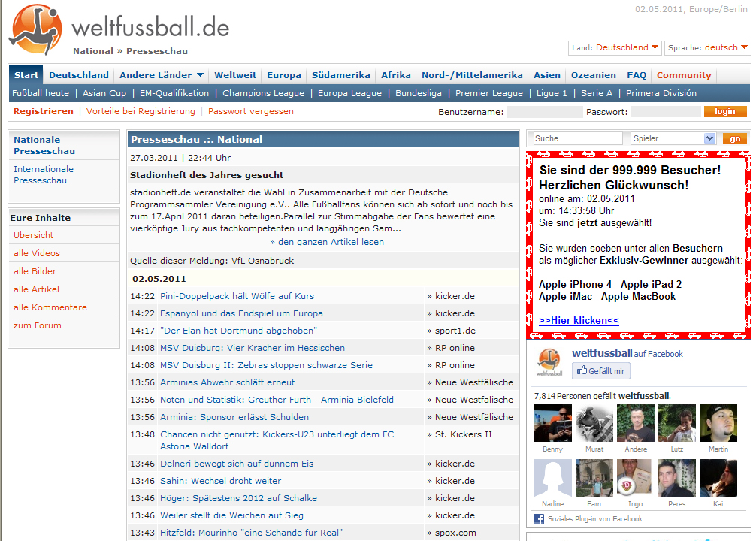Click the orange login button
This screenshot has width=756, height=541.
725,111
